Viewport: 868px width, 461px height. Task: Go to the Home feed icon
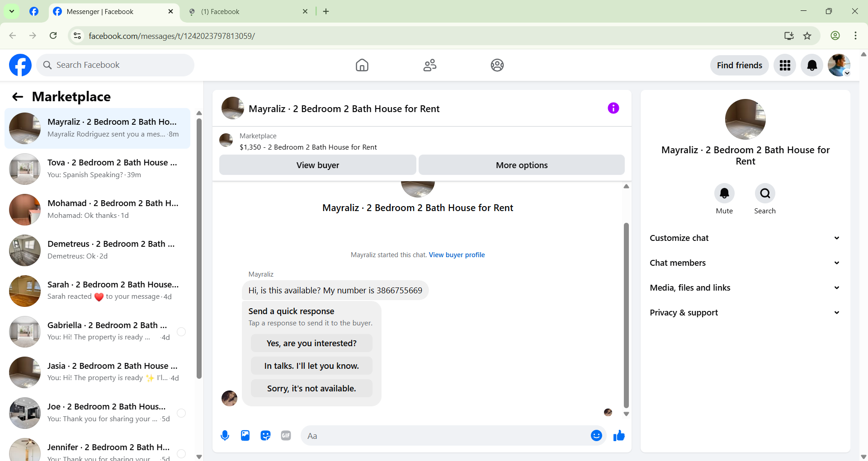click(362, 65)
